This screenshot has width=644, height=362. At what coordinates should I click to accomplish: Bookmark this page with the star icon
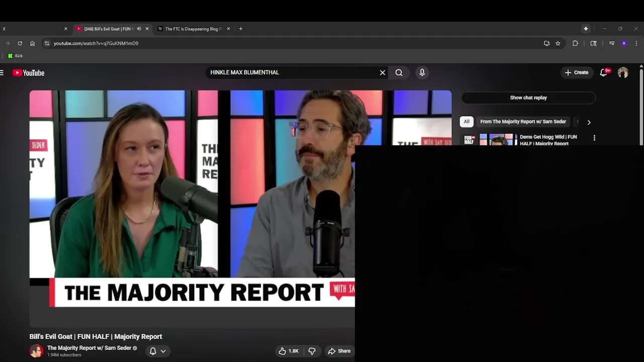(x=558, y=43)
